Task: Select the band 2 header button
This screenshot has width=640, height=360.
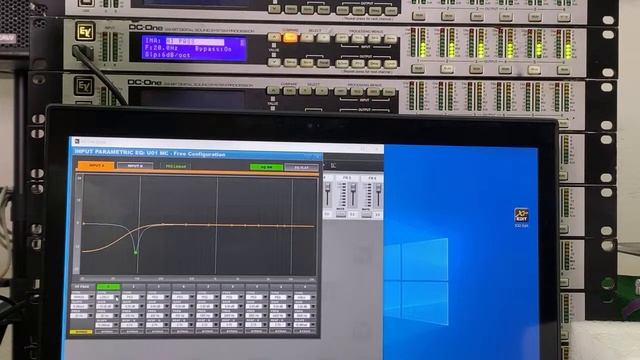Action: point(133,286)
